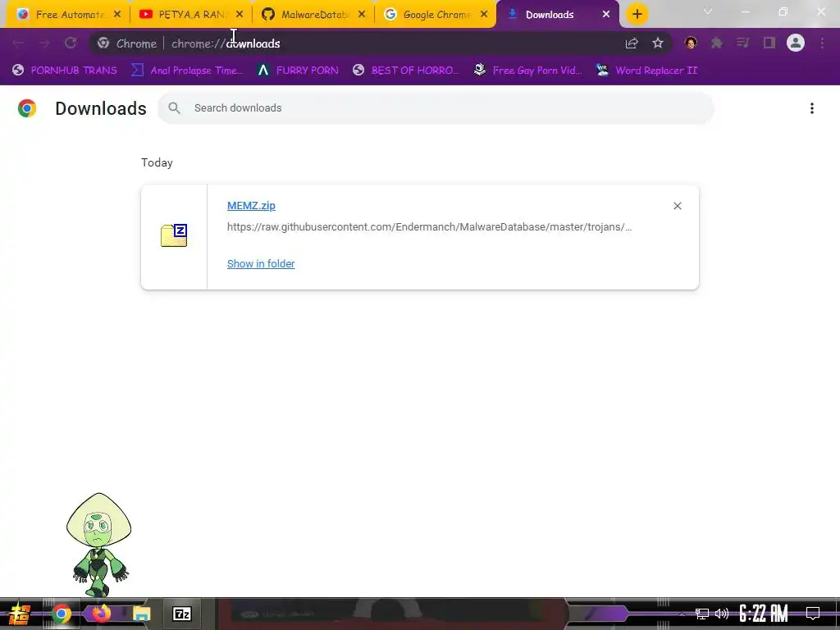Remove MEMZ.zip from downloads list
840x630 pixels.
[677, 206]
